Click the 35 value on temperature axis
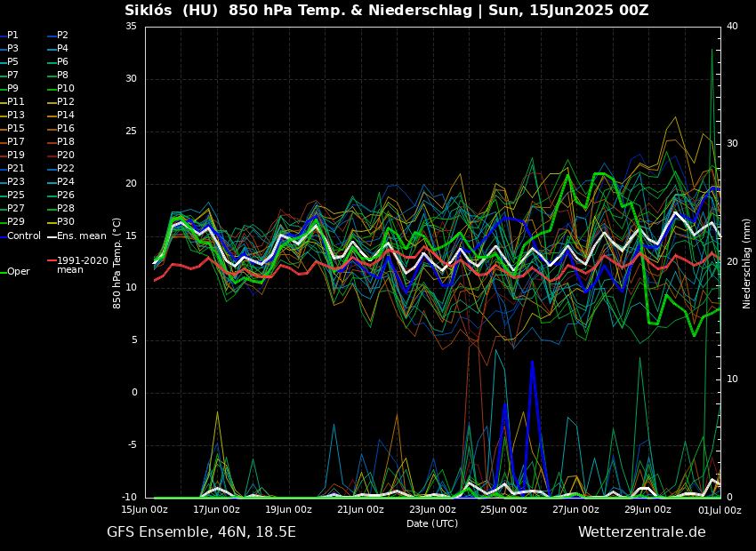Viewport: 756px width, 551px height. point(131,27)
